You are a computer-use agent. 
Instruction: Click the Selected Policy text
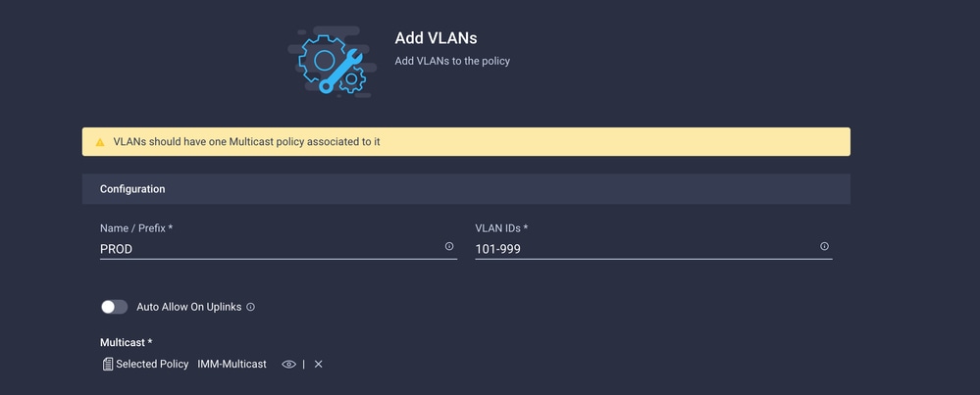click(152, 364)
